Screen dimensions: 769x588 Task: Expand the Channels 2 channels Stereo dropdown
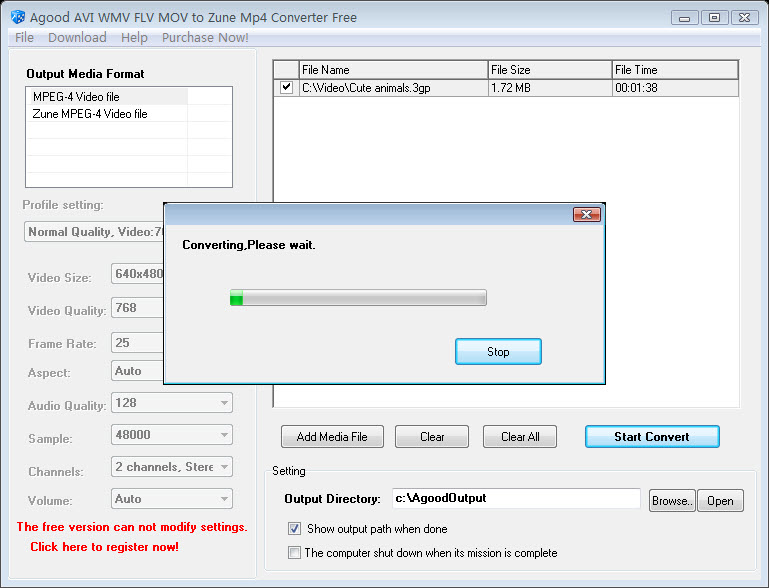pyautogui.click(x=172, y=466)
